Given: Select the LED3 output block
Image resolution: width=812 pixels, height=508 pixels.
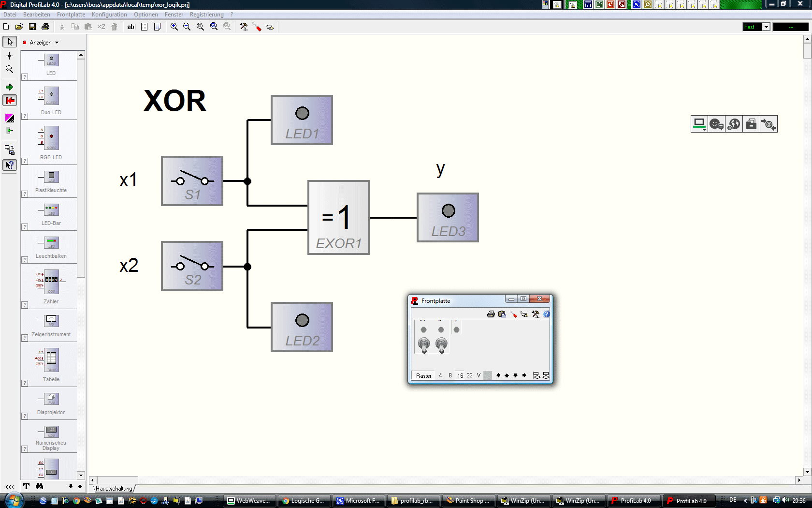Looking at the screenshot, I should [x=448, y=218].
